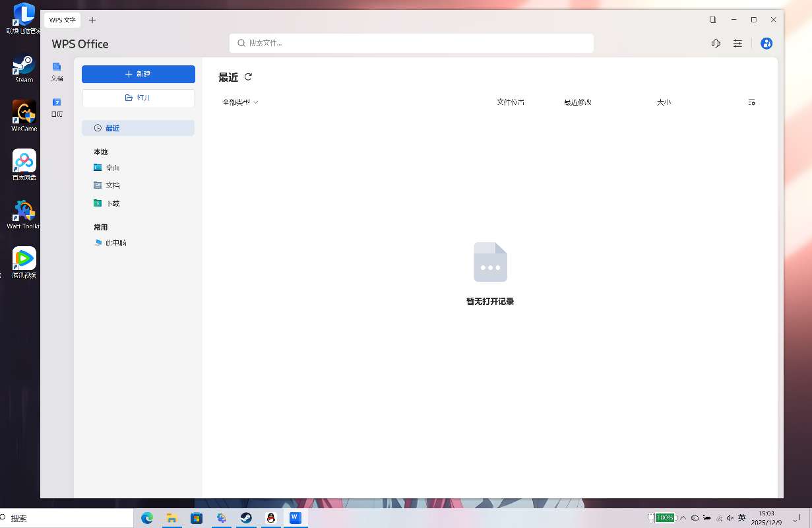812x528 pixels.
Task: Select 最近 in the sidebar
Action: (138, 128)
